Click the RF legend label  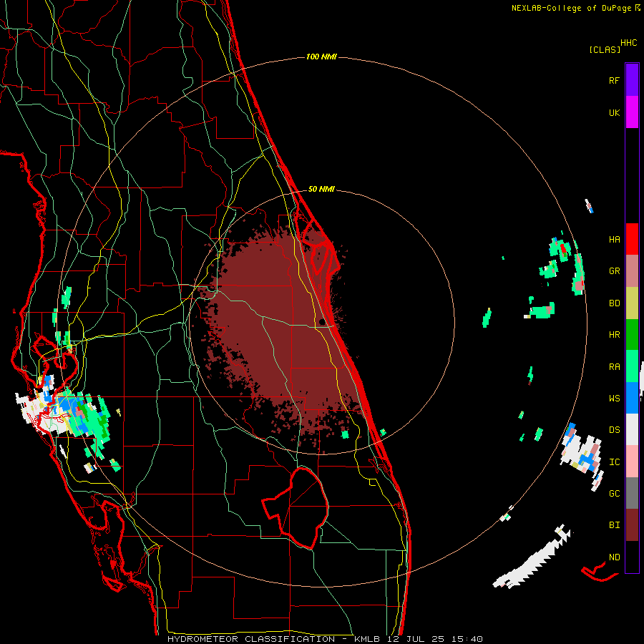pyautogui.click(x=614, y=80)
